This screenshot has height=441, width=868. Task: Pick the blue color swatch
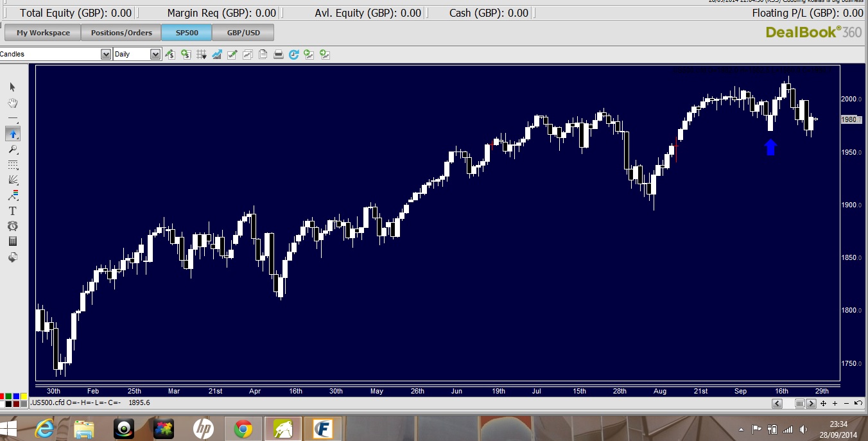[16, 396]
